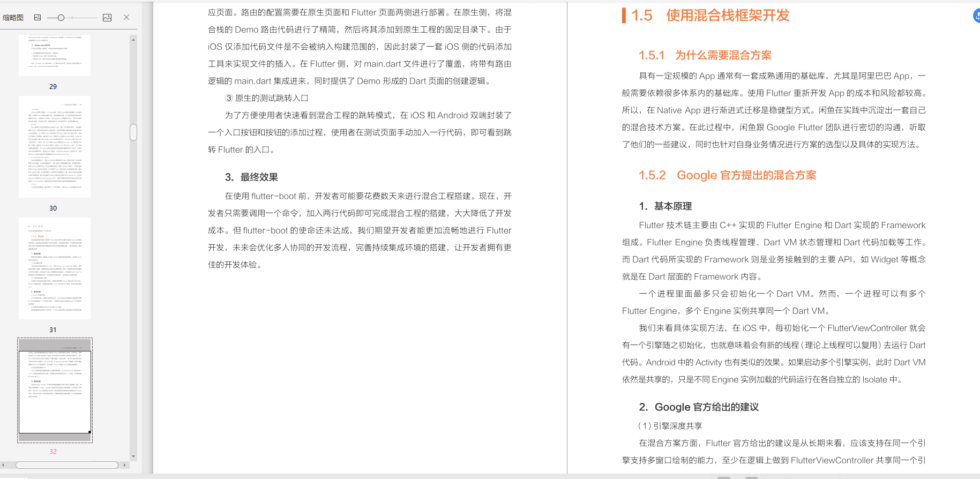Click the pink page number label 32
The image size is (980, 479).
pos(53,451)
